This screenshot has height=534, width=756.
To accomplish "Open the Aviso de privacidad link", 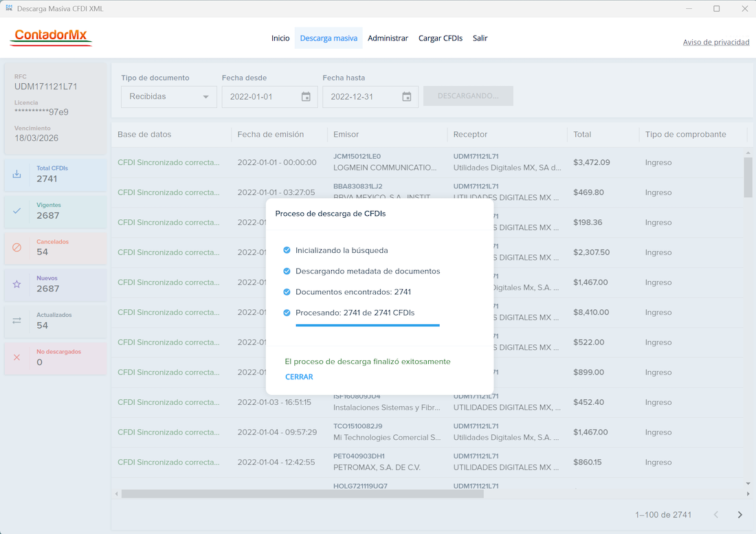I will (716, 42).
